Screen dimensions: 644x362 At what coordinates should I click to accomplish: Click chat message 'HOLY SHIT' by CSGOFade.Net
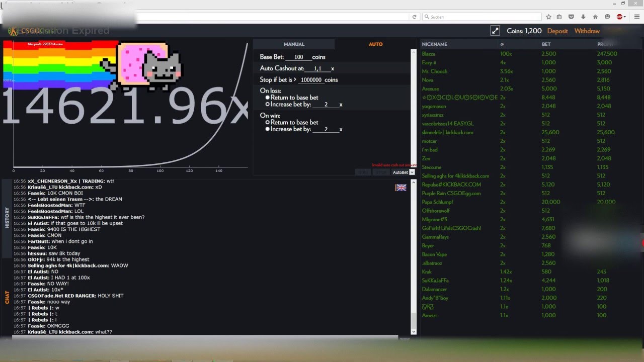pos(111,296)
